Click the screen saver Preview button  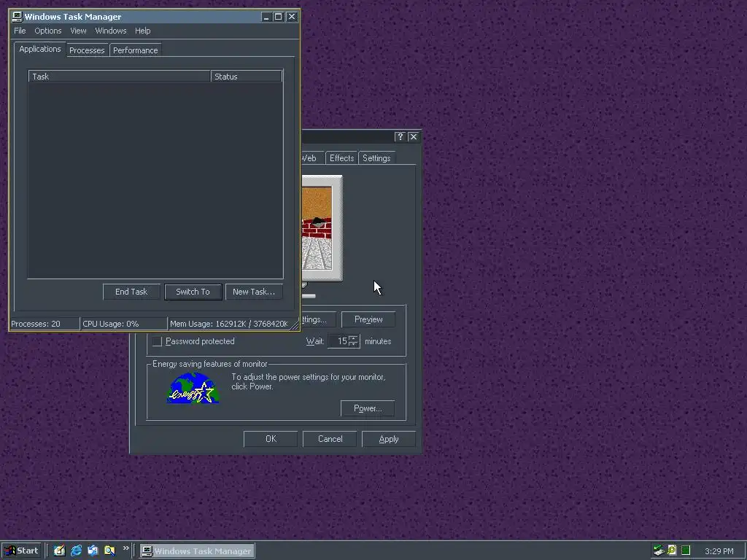point(368,319)
